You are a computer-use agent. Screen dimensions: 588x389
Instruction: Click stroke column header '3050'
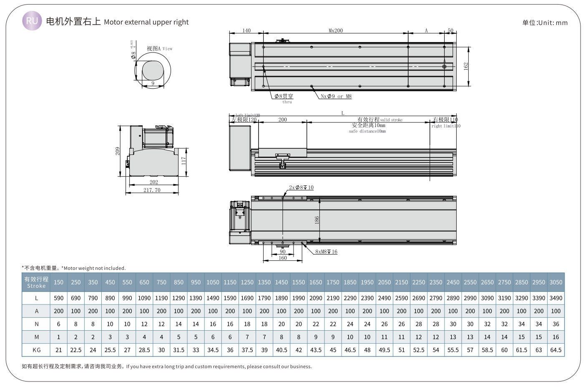coord(556,282)
